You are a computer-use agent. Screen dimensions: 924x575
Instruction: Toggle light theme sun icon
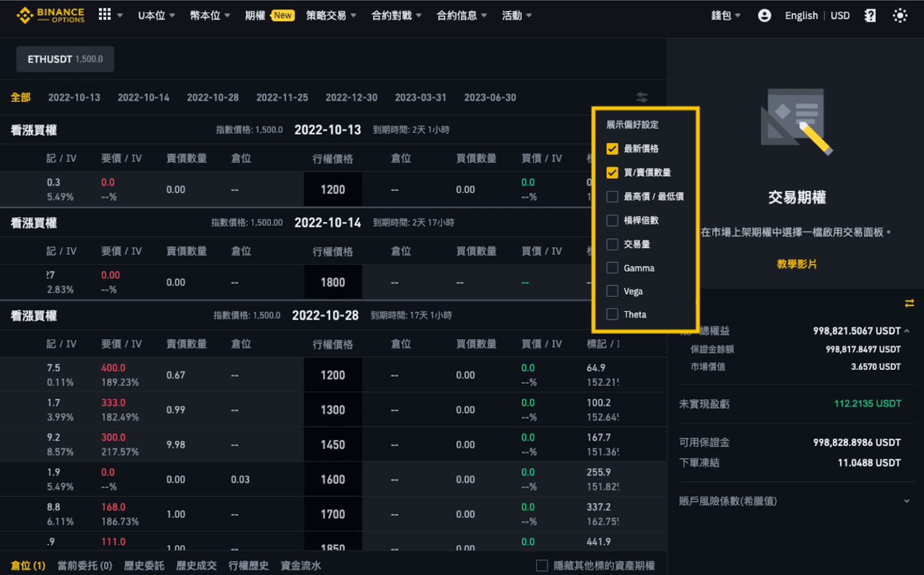(x=900, y=16)
